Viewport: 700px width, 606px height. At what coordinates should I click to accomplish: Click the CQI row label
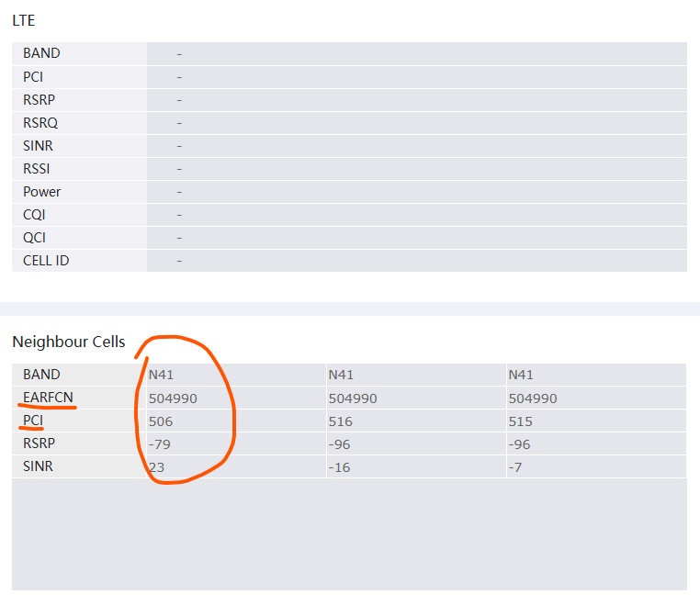34,215
